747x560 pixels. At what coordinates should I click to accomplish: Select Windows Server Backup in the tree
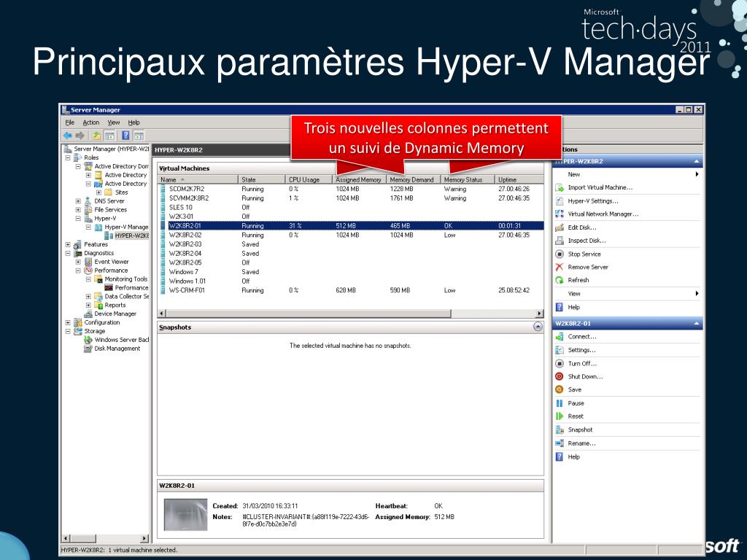coord(122,340)
